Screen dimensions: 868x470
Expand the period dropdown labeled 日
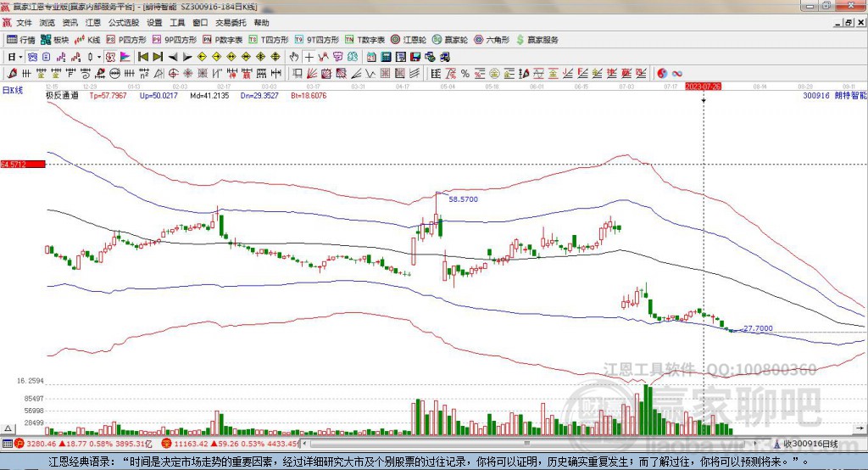tap(15, 57)
